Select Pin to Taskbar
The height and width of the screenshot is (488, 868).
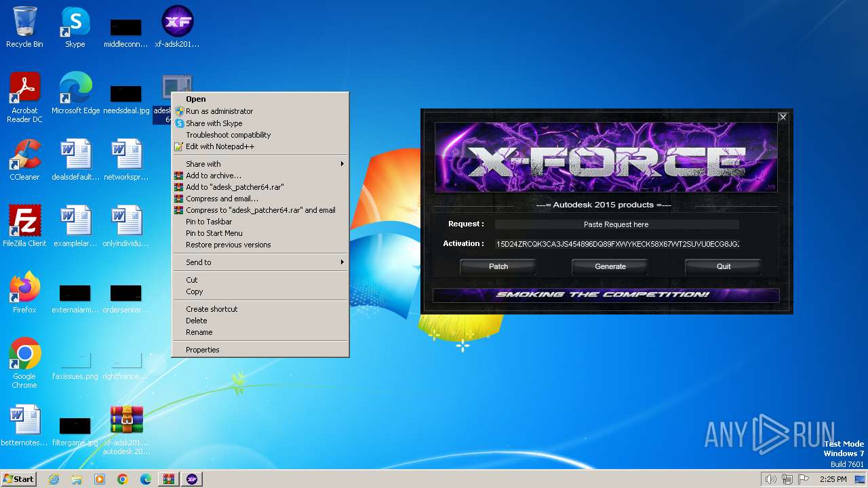(x=260, y=222)
